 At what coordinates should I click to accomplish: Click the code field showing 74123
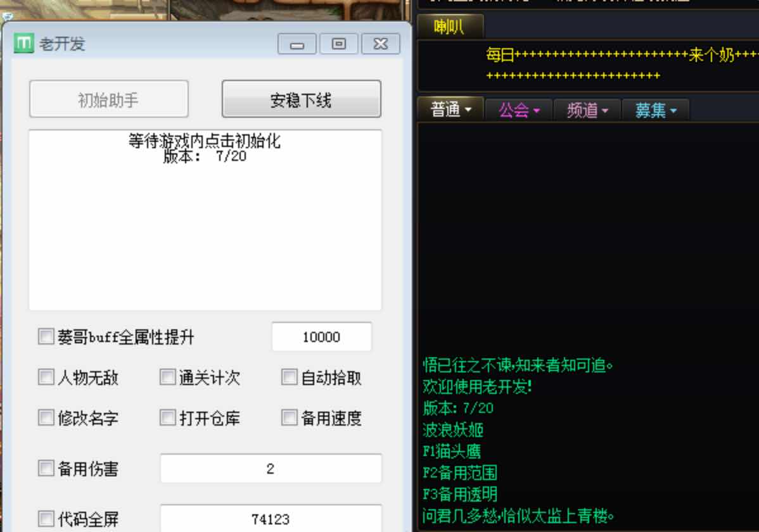271,519
